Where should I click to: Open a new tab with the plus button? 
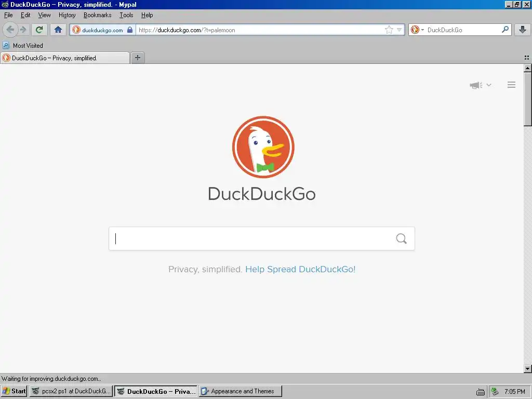click(x=138, y=58)
